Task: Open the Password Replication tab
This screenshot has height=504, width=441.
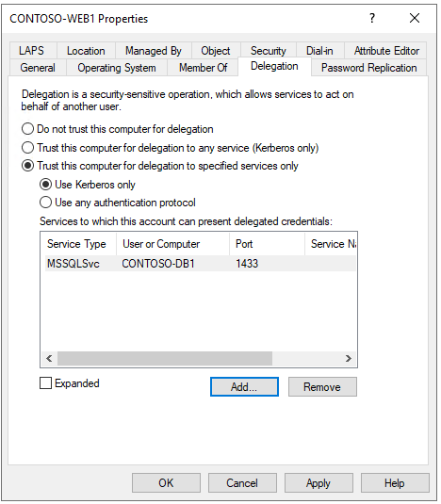Action: (369, 68)
